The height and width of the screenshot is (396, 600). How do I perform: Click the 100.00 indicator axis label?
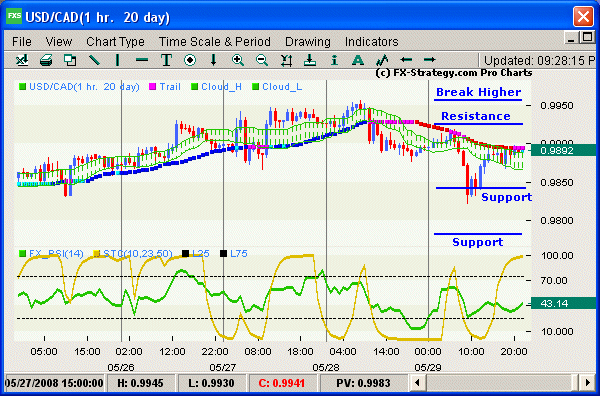[557, 255]
